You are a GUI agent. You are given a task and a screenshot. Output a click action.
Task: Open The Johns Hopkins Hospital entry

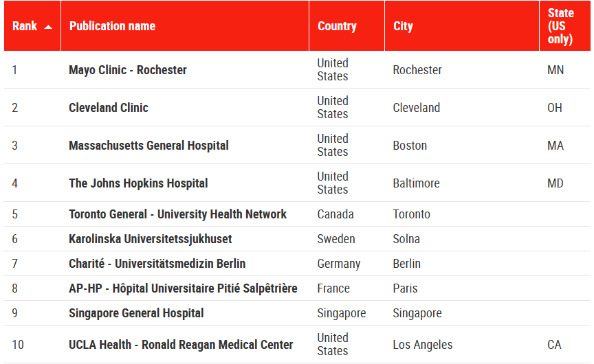pyautogui.click(x=138, y=183)
